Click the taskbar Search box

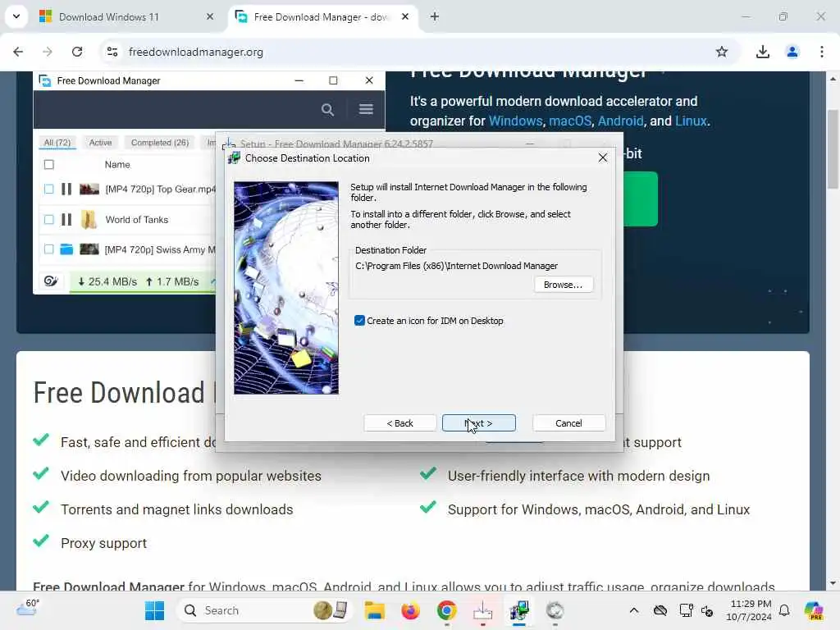(x=263, y=610)
